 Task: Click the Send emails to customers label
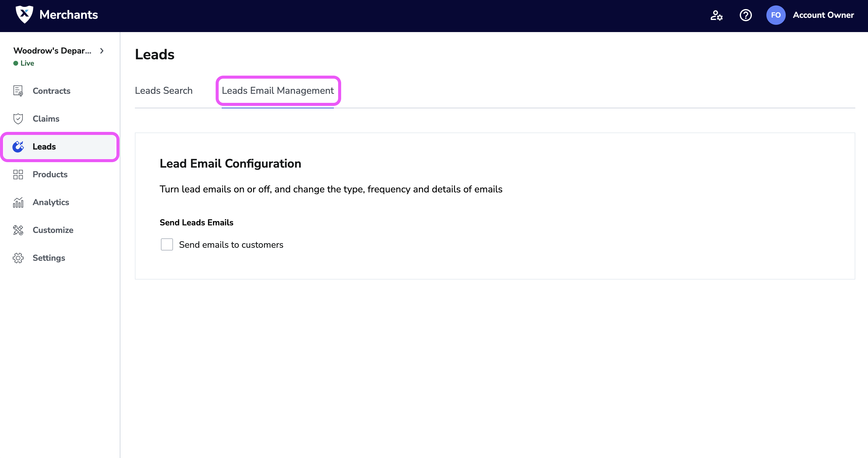[231, 245]
